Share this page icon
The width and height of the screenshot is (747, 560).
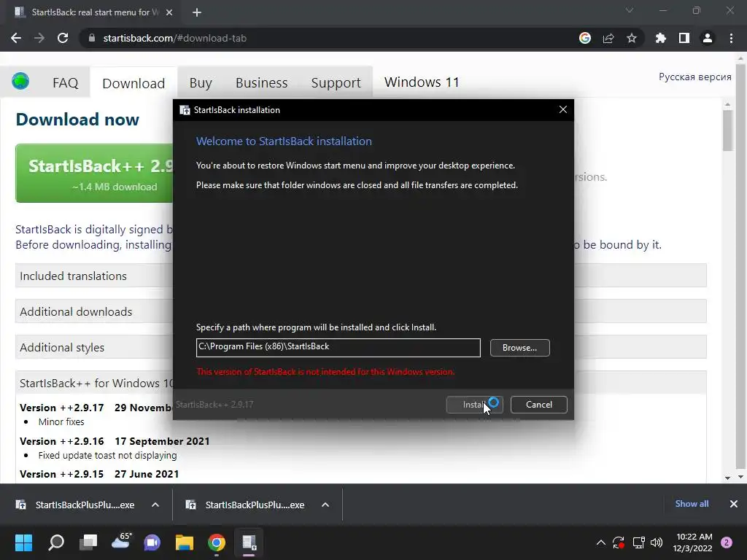click(608, 38)
